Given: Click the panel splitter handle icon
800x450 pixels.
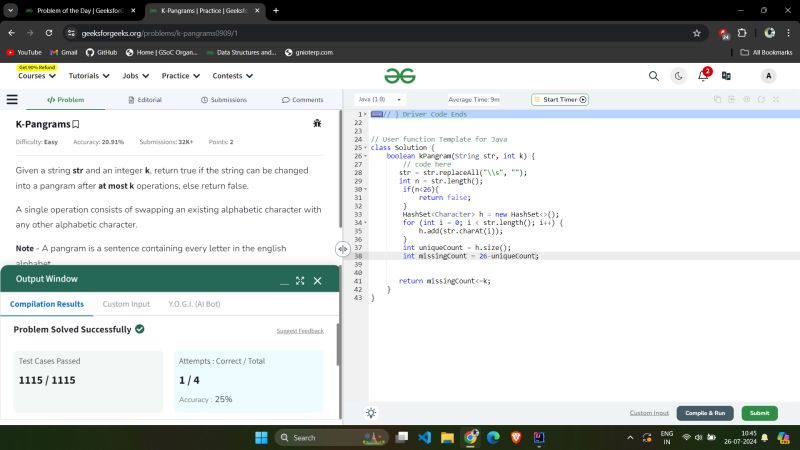Looking at the screenshot, I should coord(342,249).
